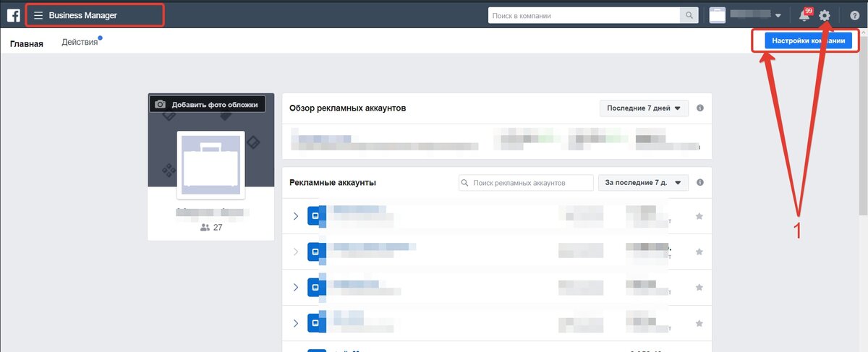The image size is (868, 352).
Task: Open the За последние 7 д. dropdown
Action: tap(644, 183)
